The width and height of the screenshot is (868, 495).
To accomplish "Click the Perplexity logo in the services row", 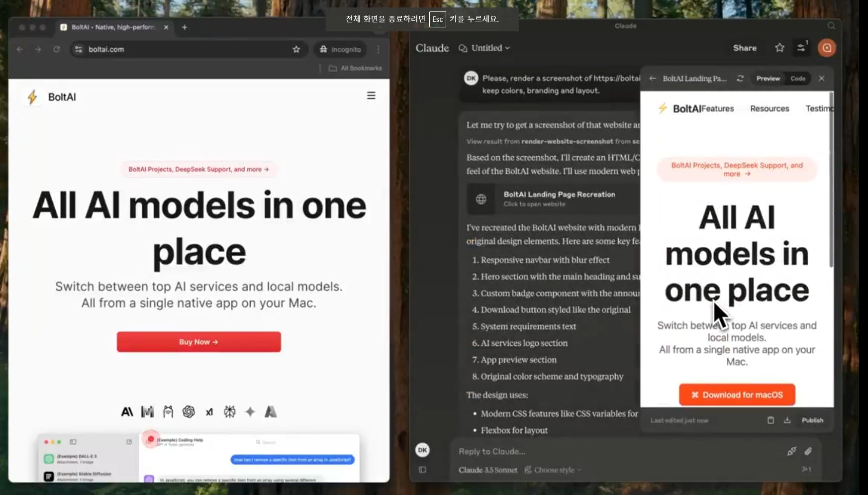I will [x=229, y=412].
